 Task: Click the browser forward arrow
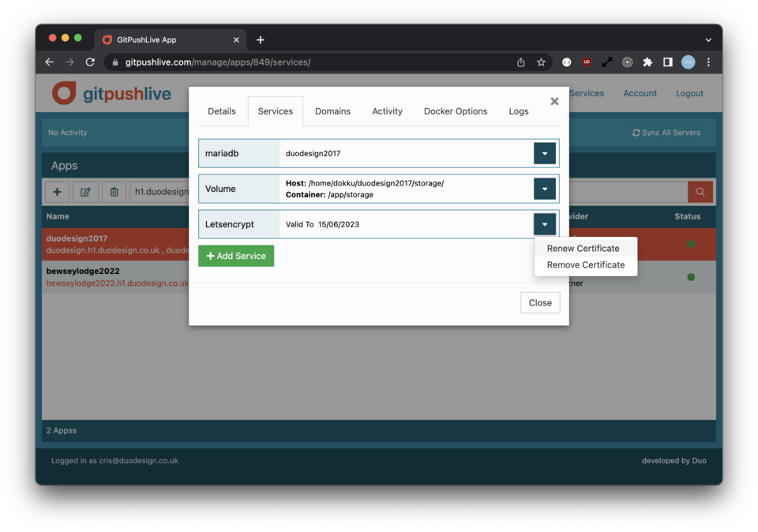(x=69, y=62)
